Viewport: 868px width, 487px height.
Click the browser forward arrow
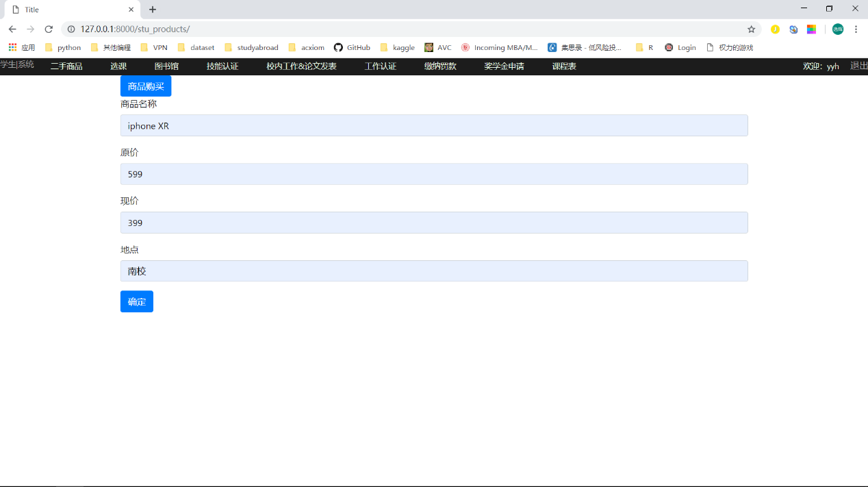(x=30, y=29)
